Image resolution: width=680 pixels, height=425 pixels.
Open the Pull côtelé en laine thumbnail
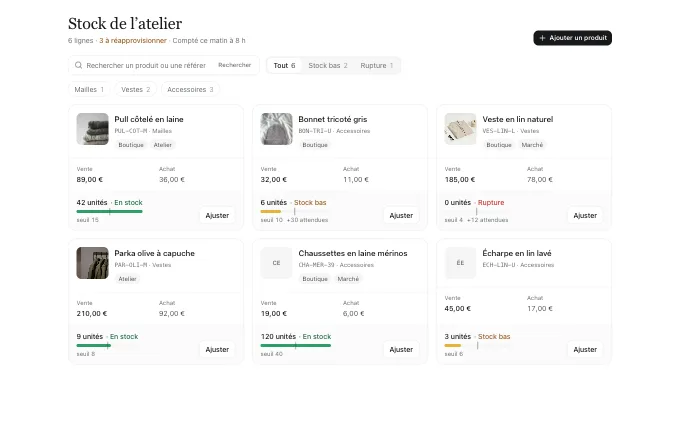click(x=92, y=129)
